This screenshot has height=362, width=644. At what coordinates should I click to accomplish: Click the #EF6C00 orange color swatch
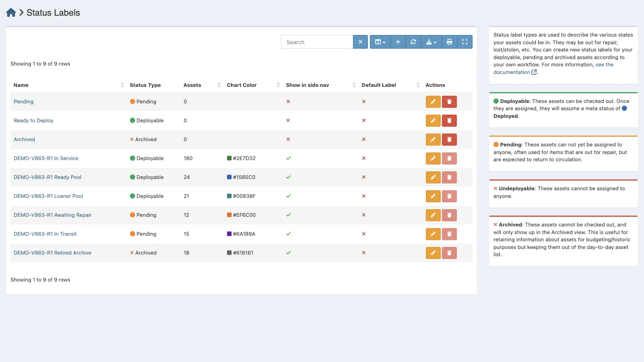coord(229,215)
